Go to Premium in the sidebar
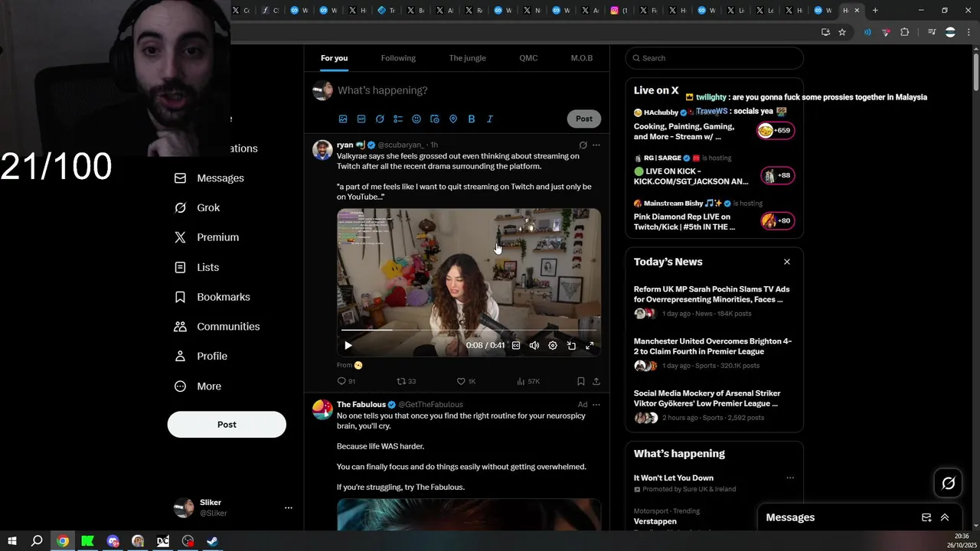 point(207,237)
